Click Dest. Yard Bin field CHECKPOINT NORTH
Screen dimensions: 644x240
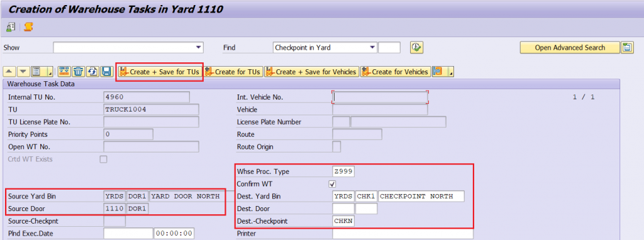pyautogui.click(x=421, y=197)
